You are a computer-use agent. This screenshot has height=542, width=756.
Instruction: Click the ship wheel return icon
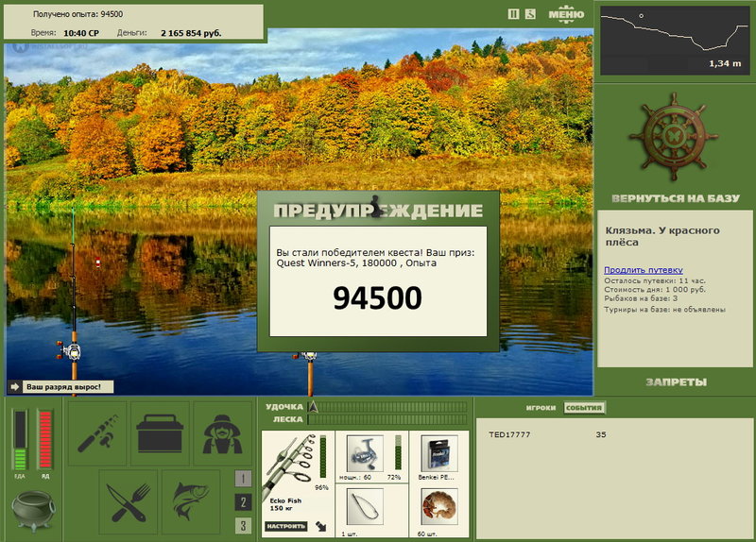[x=674, y=137]
